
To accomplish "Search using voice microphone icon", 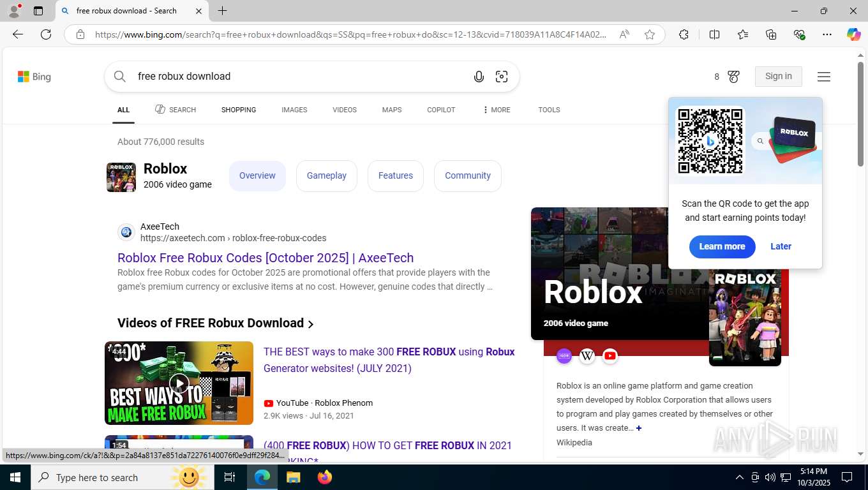I will click(479, 77).
